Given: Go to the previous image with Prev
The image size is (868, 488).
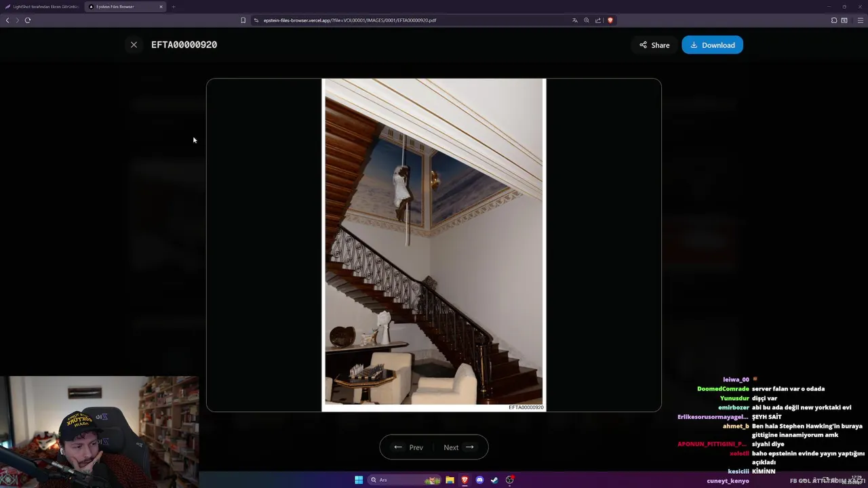Looking at the screenshot, I should 408,447.
